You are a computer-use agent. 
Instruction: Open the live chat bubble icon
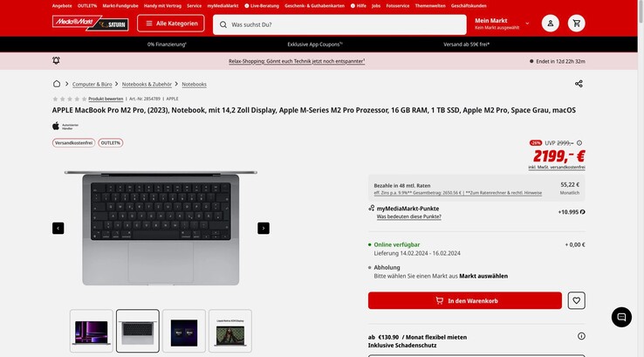(621, 317)
